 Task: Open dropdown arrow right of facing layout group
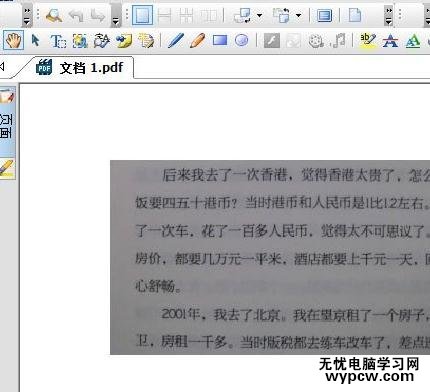point(259,15)
